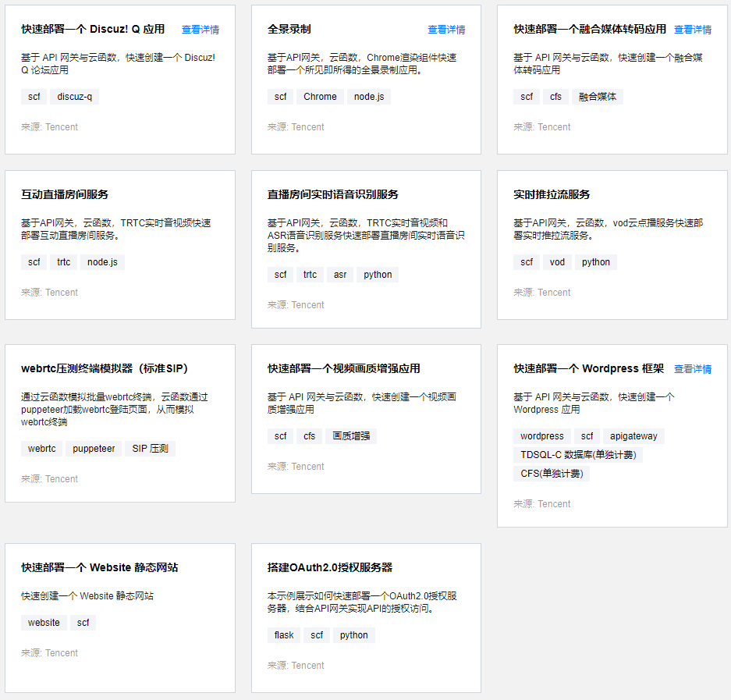Click trtc tag in 互动直播房间服务 card
This screenshot has width=731, height=700.
coord(63,262)
